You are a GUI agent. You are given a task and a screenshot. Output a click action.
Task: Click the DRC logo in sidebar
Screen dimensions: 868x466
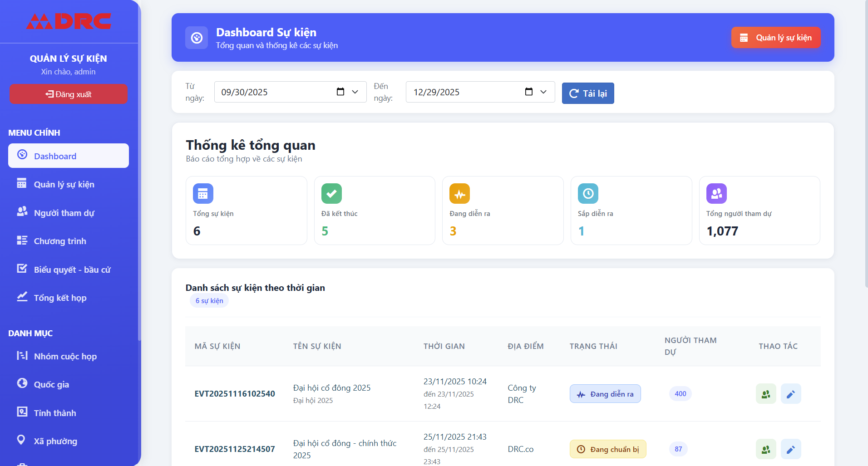pyautogui.click(x=69, y=21)
